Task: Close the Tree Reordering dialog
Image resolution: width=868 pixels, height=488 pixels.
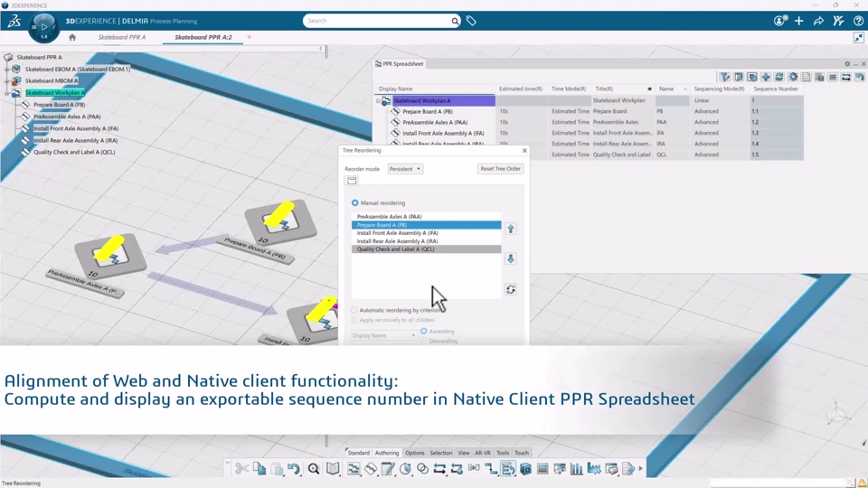Action: pos(524,151)
